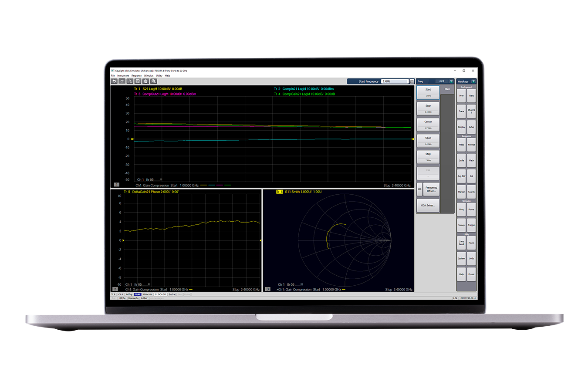Screen dimensions: 588x392
Task: Open the Frequency Offset dialog
Action: click(x=431, y=189)
